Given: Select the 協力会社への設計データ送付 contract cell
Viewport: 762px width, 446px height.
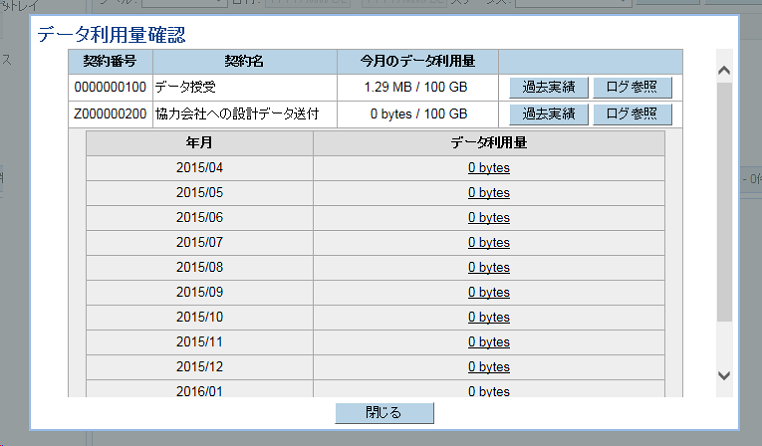Looking at the screenshot, I should point(244,114).
